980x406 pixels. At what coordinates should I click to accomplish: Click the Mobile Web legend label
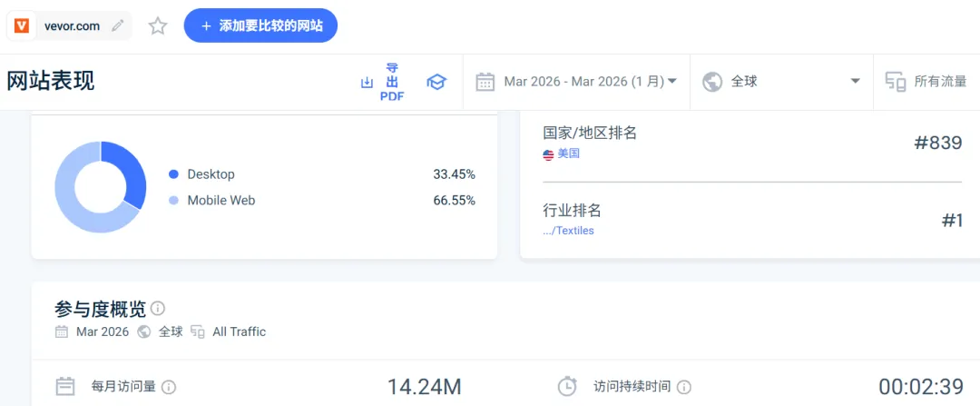[221, 201]
